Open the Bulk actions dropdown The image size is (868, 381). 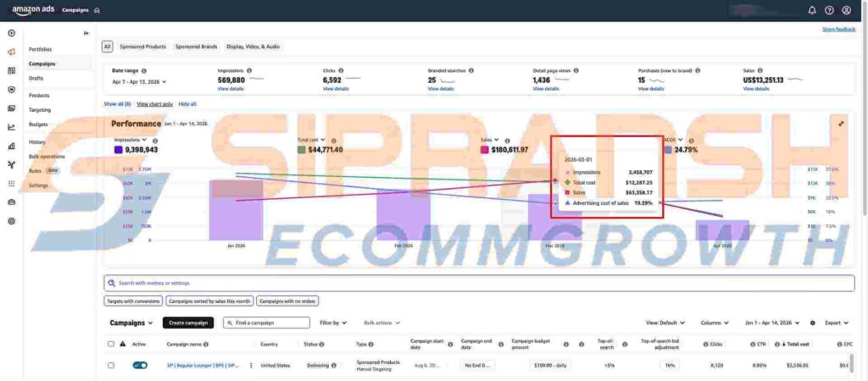[x=381, y=323]
